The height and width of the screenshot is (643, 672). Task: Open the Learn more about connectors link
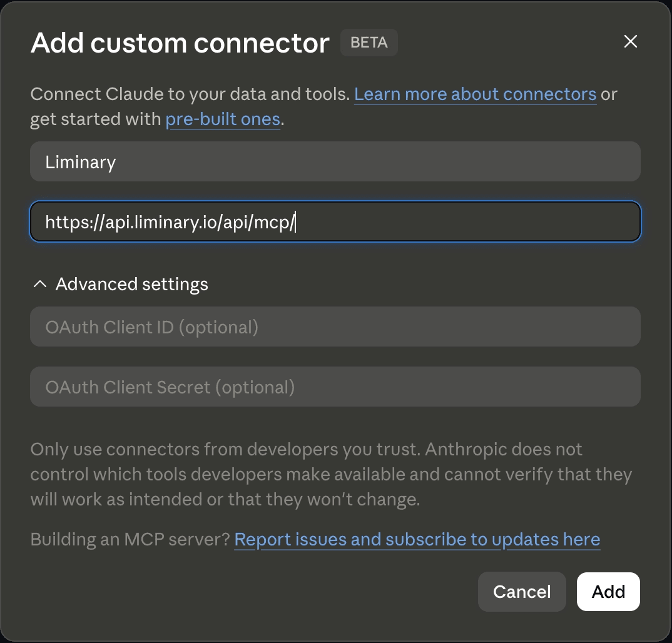(x=475, y=94)
